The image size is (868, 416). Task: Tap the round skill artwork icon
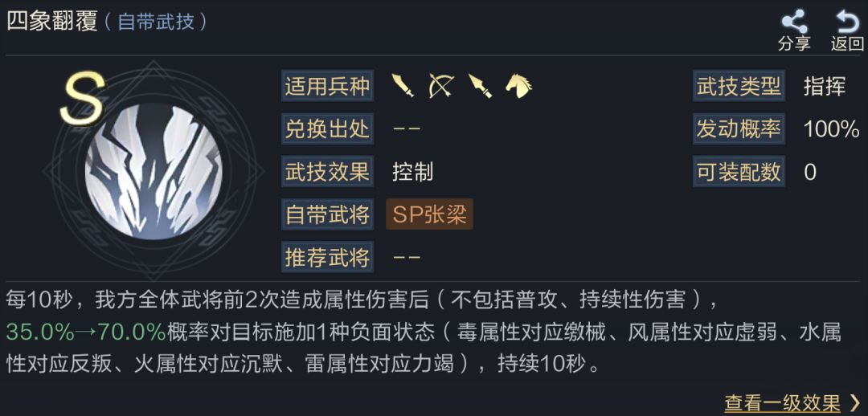(154, 172)
